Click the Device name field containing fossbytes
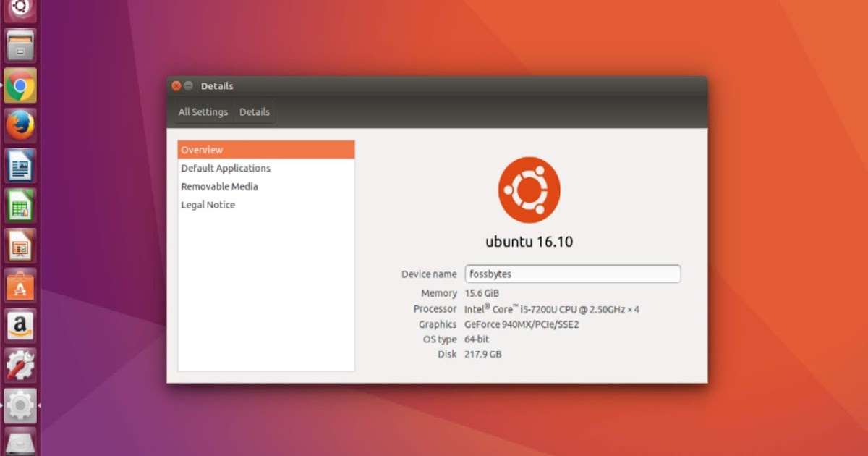 (572, 274)
